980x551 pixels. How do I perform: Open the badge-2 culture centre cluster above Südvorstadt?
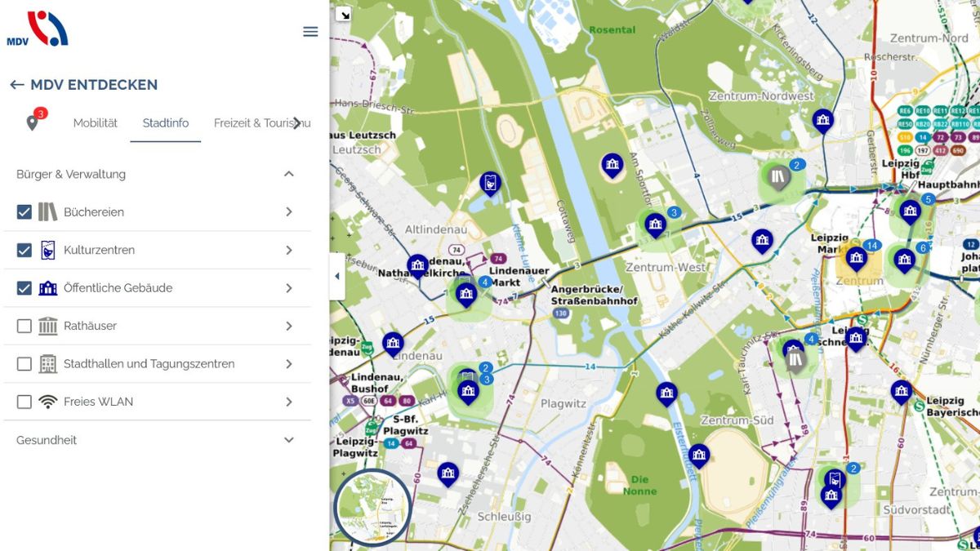[834, 481]
